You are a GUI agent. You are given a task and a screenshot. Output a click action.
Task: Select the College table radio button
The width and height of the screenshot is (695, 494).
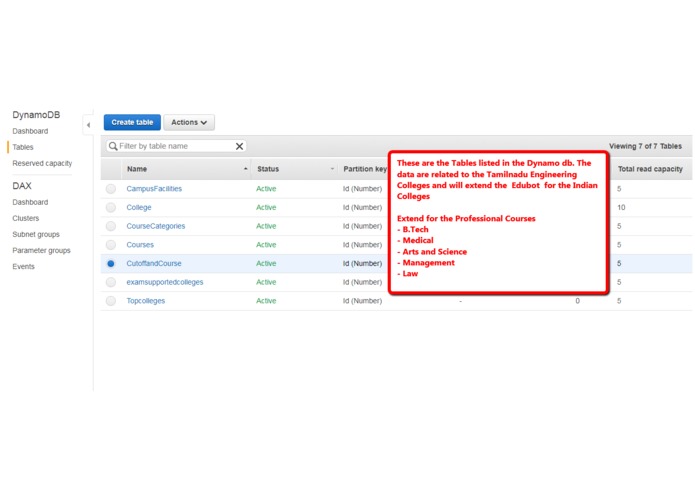111,207
